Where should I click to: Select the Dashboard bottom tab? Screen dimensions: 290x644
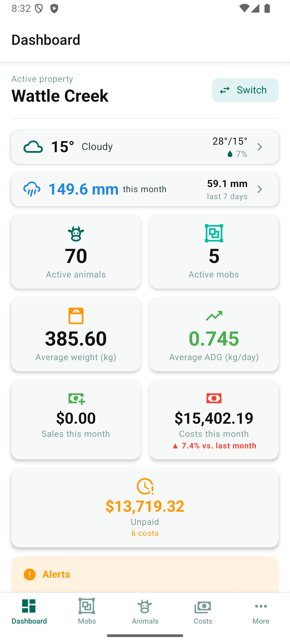pyautogui.click(x=29, y=612)
